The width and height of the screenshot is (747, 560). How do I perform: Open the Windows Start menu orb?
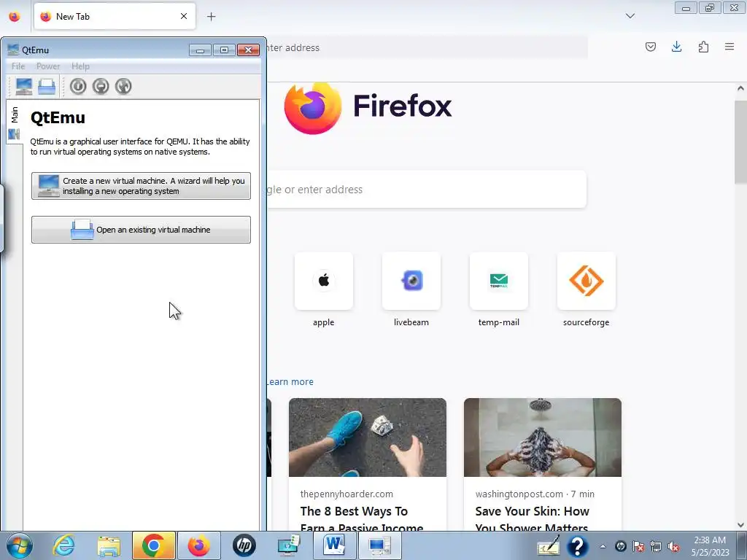pyautogui.click(x=20, y=545)
